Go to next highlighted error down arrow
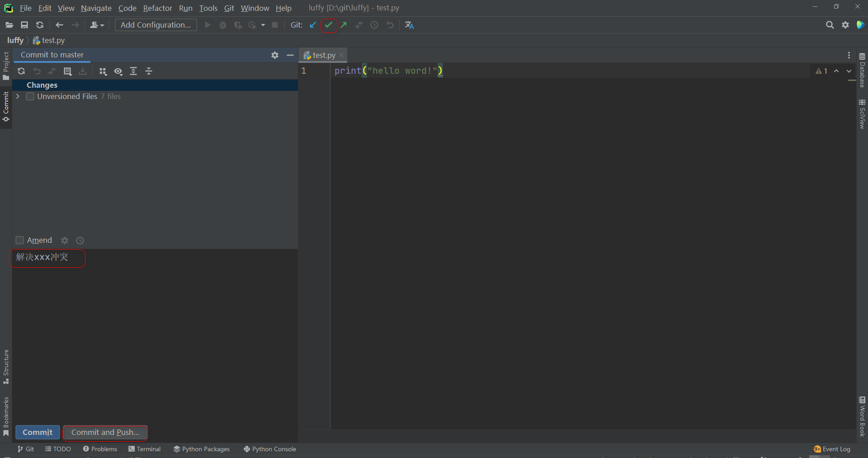The image size is (868, 458). [849, 71]
